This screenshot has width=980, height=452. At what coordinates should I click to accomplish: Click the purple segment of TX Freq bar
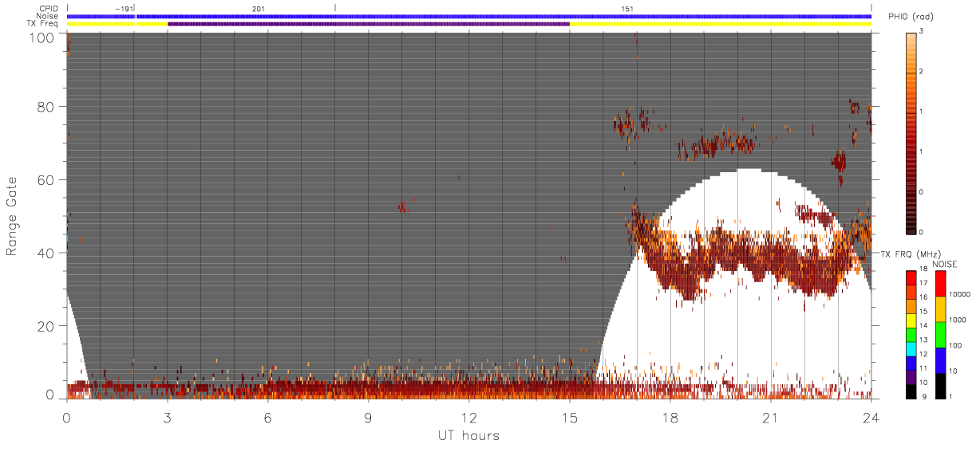368,24
